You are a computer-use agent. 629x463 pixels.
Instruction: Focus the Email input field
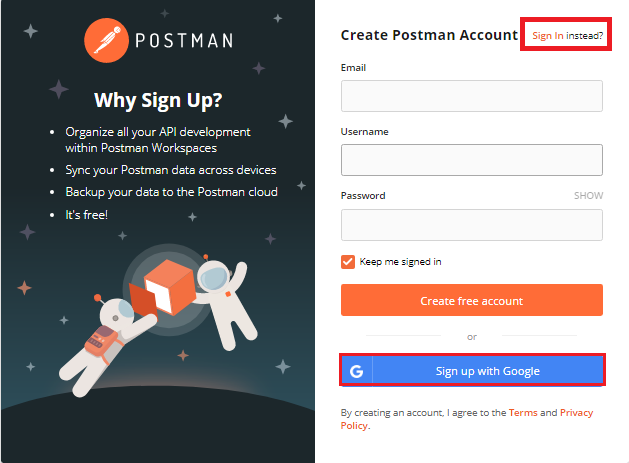(472, 96)
